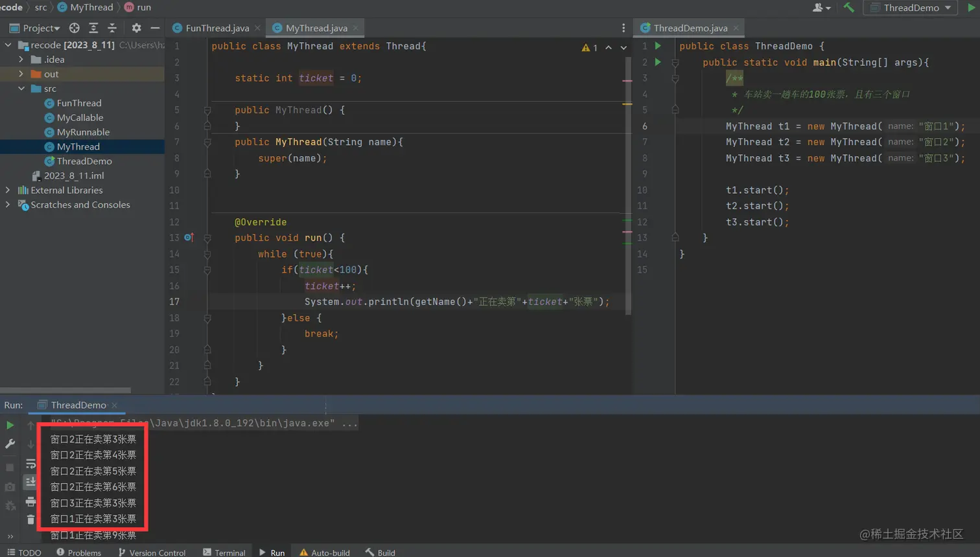980x557 pixels.
Task: Open the Problems tool window
Action: click(x=78, y=552)
